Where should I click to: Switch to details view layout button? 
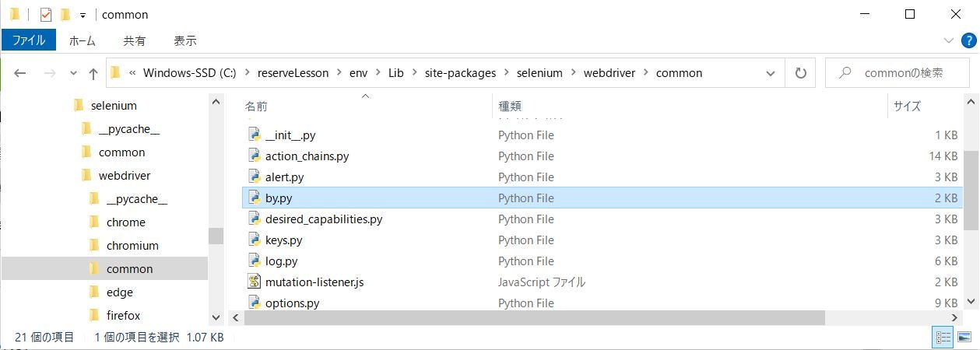pyautogui.click(x=943, y=338)
